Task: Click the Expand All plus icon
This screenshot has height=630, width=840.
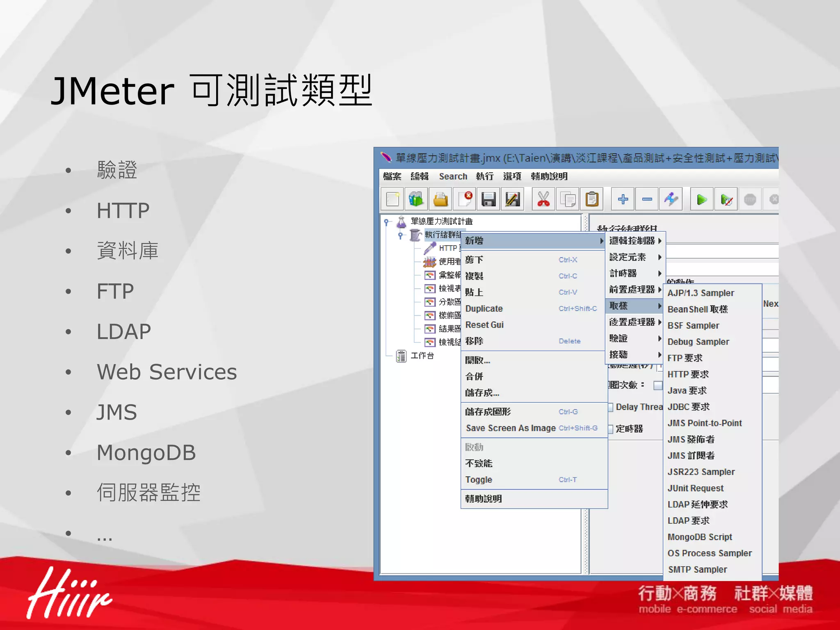Action: [x=623, y=199]
